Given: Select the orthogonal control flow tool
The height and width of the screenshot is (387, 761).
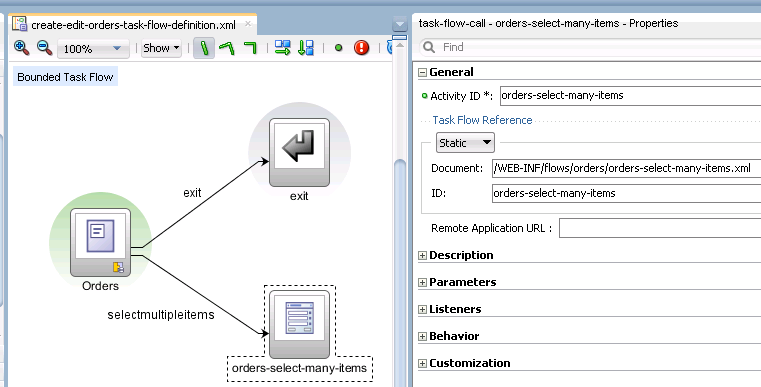Looking at the screenshot, I should tap(250, 48).
